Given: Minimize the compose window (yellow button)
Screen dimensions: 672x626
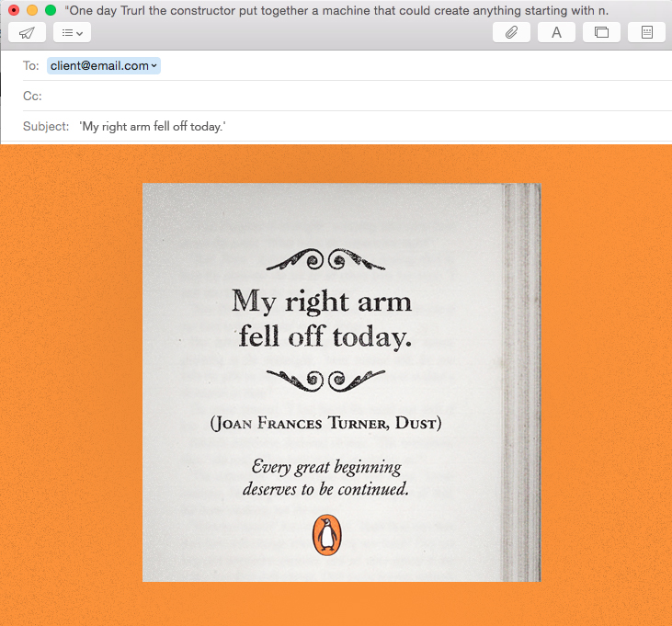Looking at the screenshot, I should tap(32, 10).
